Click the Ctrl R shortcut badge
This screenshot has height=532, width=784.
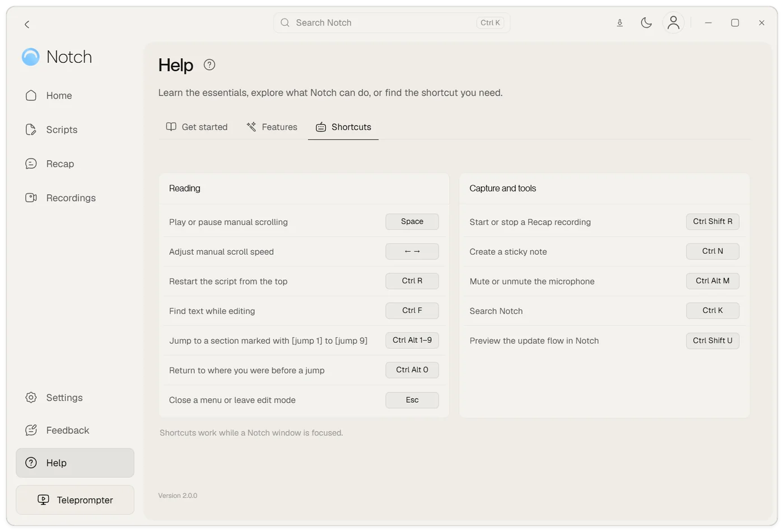point(412,281)
